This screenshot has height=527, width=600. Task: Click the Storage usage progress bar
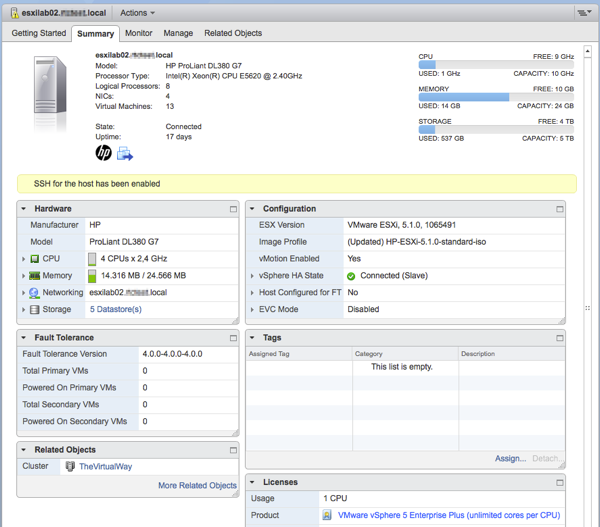point(496,130)
